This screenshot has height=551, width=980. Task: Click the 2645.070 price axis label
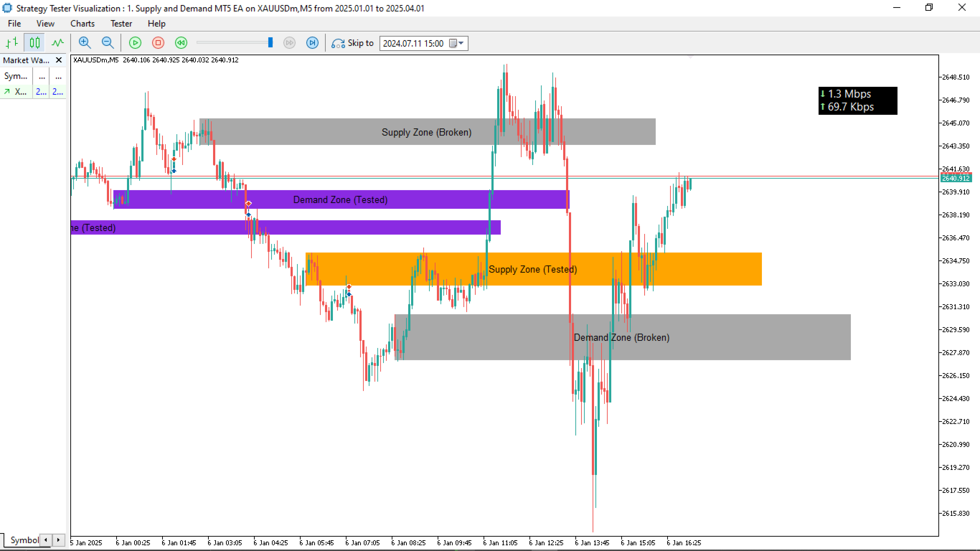click(955, 123)
